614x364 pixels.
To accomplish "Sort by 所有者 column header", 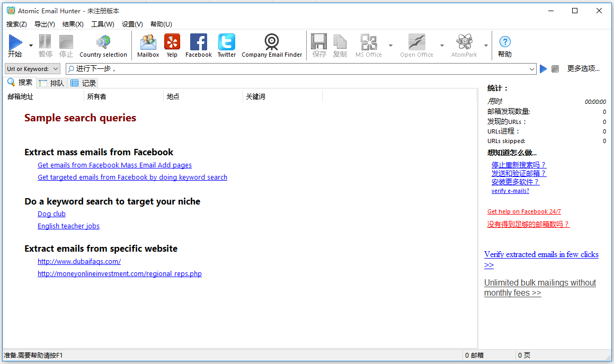I will point(124,96).
